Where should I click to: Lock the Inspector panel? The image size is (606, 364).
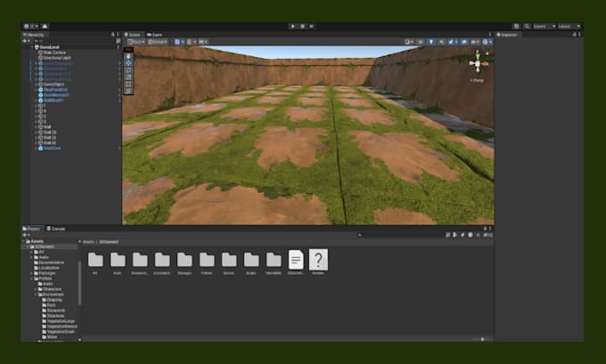pyautogui.click(x=574, y=35)
